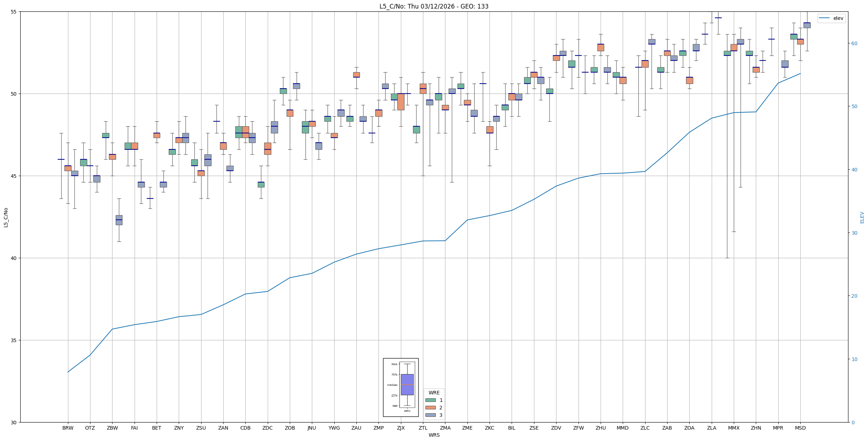Click the L5_C/No y-axis title
The image size is (868, 441).
click(x=6, y=217)
